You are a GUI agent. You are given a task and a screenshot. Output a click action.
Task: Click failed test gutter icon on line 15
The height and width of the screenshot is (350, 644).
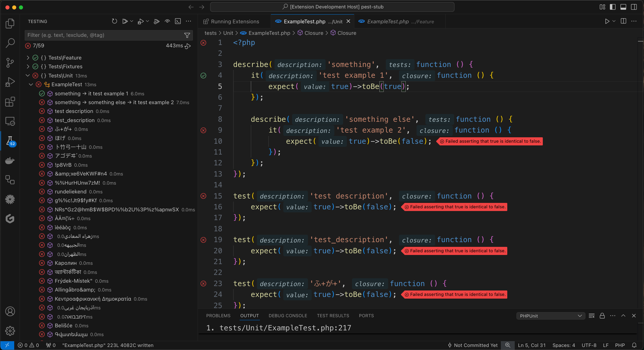203,196
